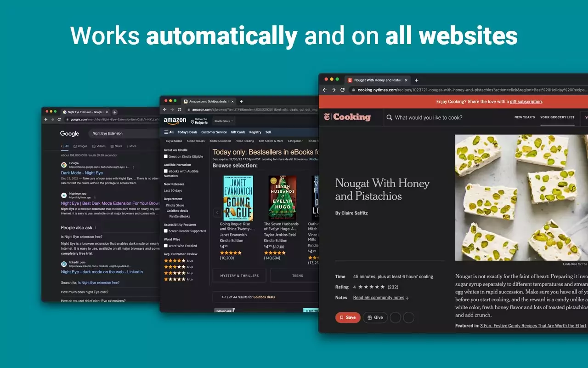The image size is (588, 368).
Task: Check eBooks with Audible Narration
Action: coord(166,171)
